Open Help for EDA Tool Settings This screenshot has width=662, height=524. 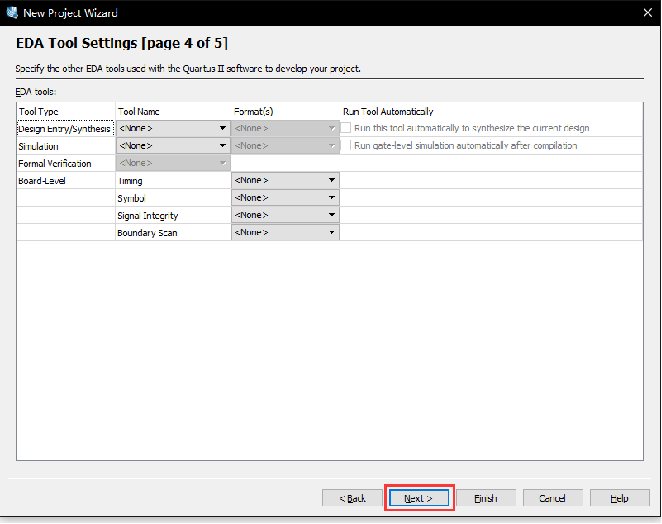coord(619,498)
